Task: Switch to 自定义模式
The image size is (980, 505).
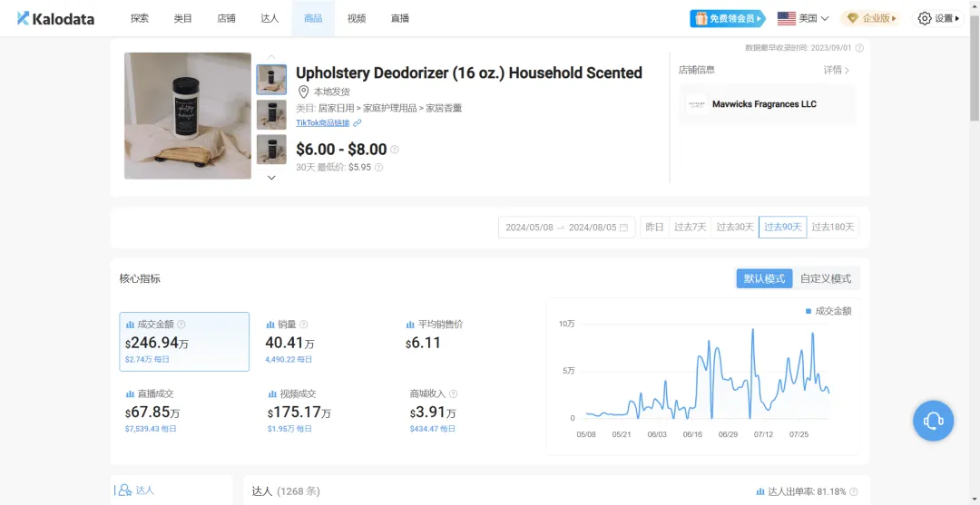Action: click(826, 278)
